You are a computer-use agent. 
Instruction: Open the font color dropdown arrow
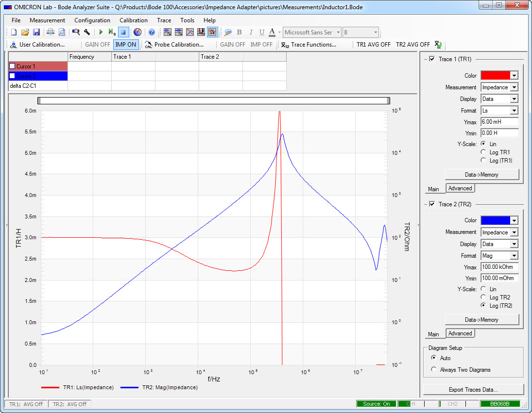(x=279, y=32)
